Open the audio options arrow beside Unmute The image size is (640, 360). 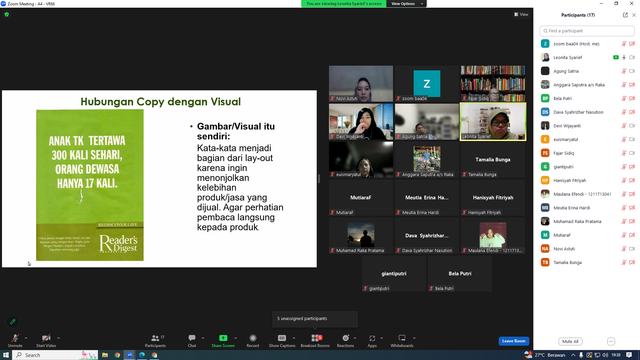[26, 338]
